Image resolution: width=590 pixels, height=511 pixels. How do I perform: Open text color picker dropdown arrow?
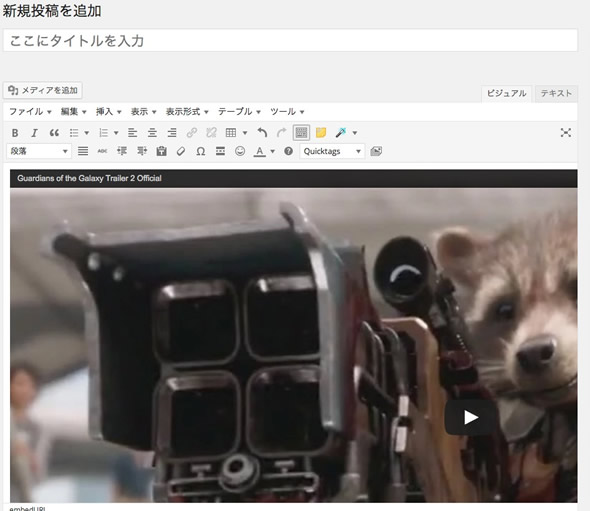(x=273, y=152)
